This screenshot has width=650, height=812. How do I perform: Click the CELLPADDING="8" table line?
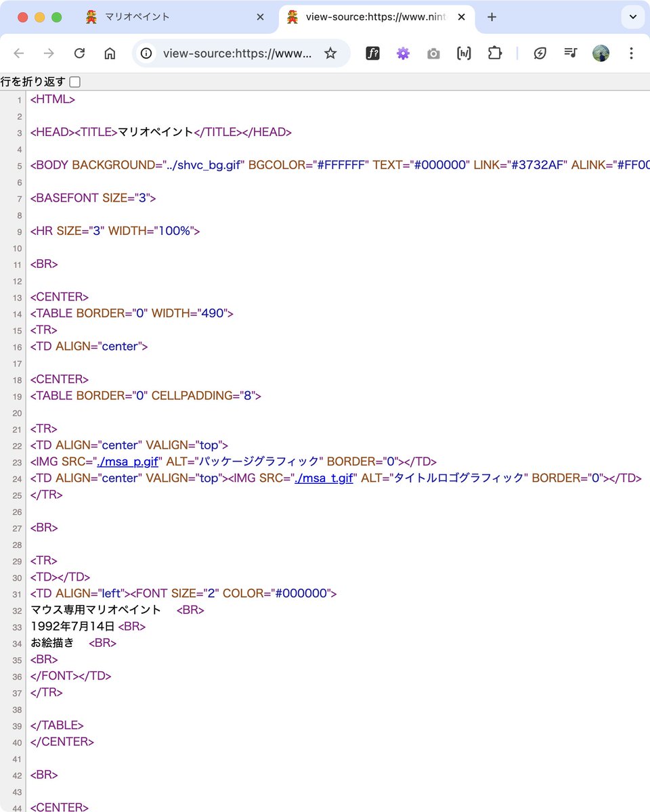146,396
